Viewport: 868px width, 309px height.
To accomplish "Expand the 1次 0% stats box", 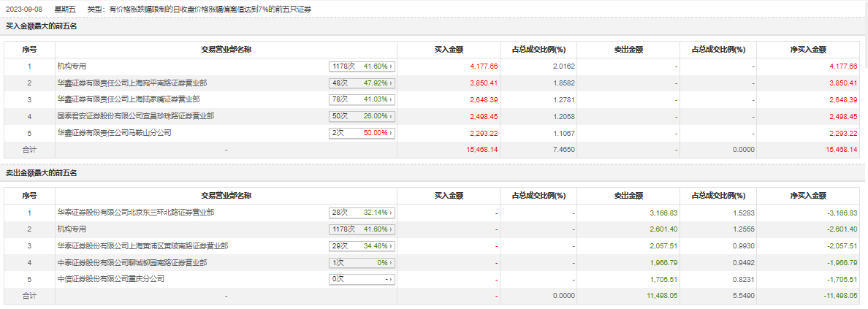I will [362, 262].
